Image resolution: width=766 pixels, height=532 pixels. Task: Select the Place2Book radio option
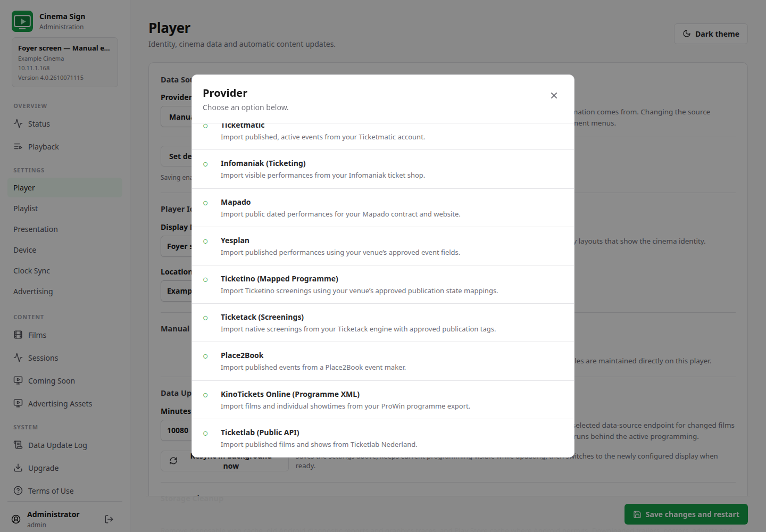[205, 356]
